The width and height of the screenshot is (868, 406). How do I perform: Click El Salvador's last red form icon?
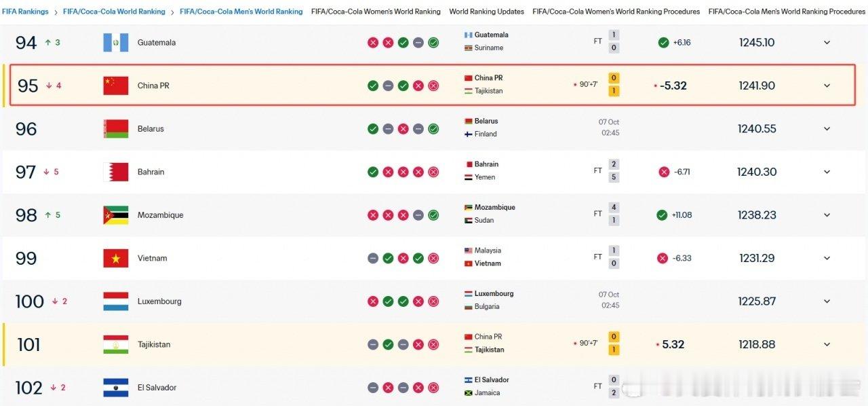433,388
